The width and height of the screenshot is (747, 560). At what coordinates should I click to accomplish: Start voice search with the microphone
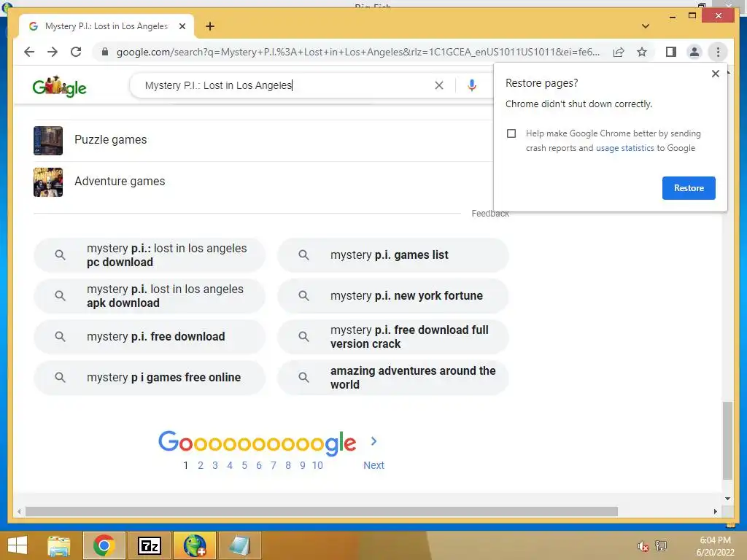(x=472, y=85)
